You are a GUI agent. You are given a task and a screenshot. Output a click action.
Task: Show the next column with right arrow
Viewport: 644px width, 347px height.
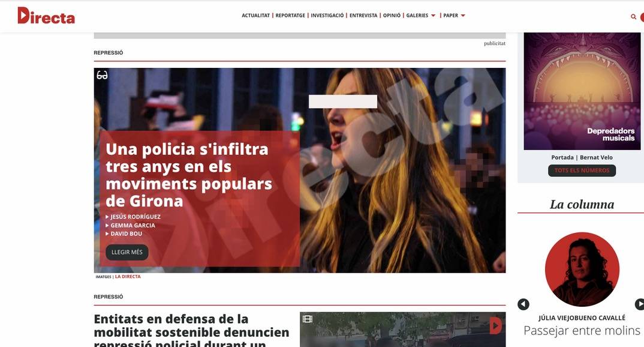click(640, 304)
